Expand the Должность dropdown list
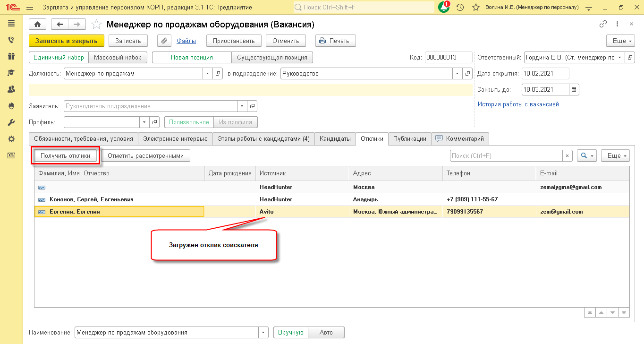This screenshot has width=644, height=344. point(208,74)
